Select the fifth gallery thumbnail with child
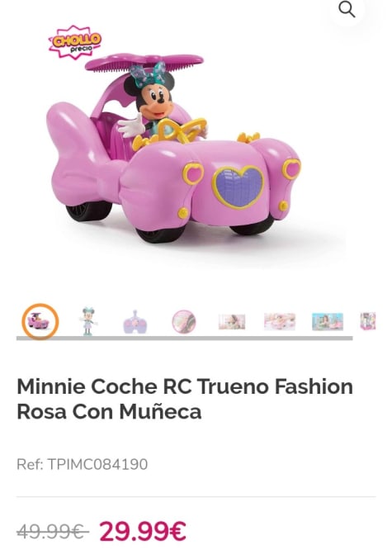The height and width of the screenshot is (554, 392). tap(232, 321)
